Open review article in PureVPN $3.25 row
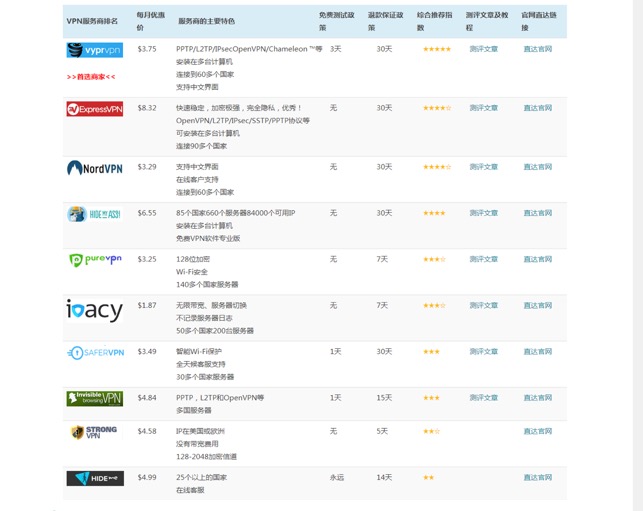The image size is (643, 511). point(484,259)
